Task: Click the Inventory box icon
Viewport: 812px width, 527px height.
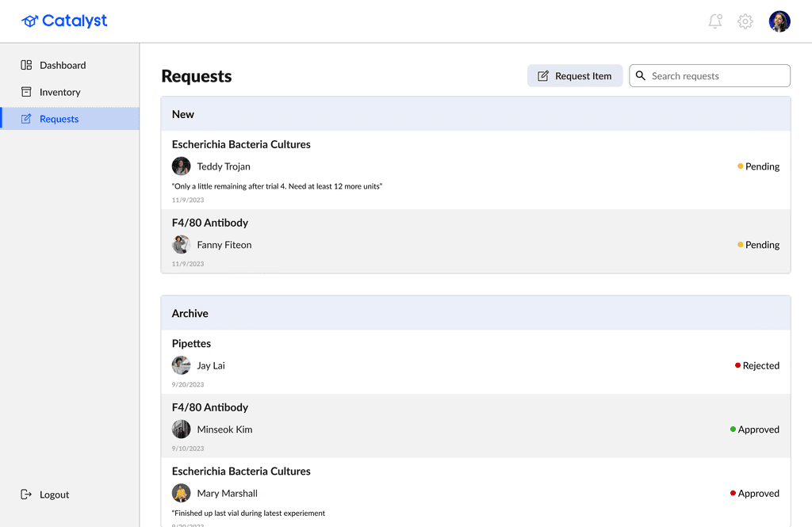Action: (26, 92)
